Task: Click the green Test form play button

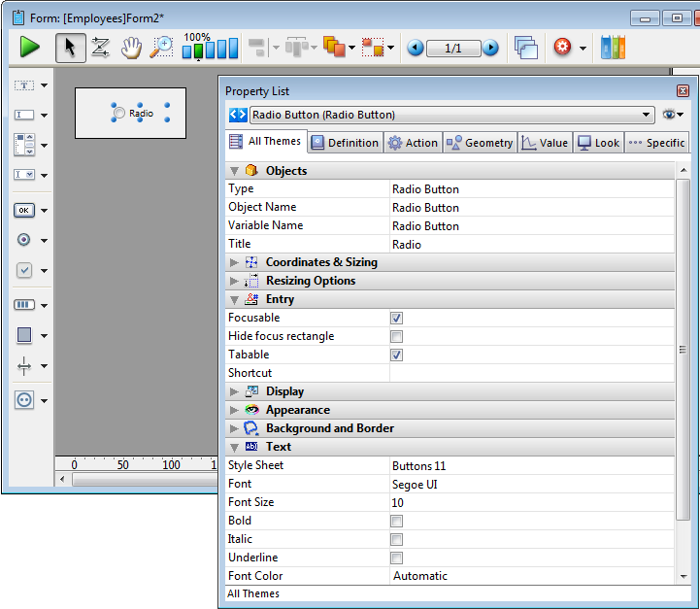Action: point(29,47)
